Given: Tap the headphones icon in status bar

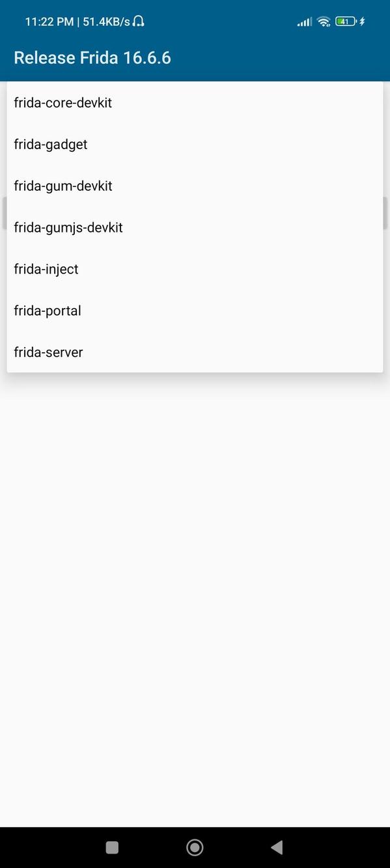Looking at the screenshot, I should tap(137, 21).
